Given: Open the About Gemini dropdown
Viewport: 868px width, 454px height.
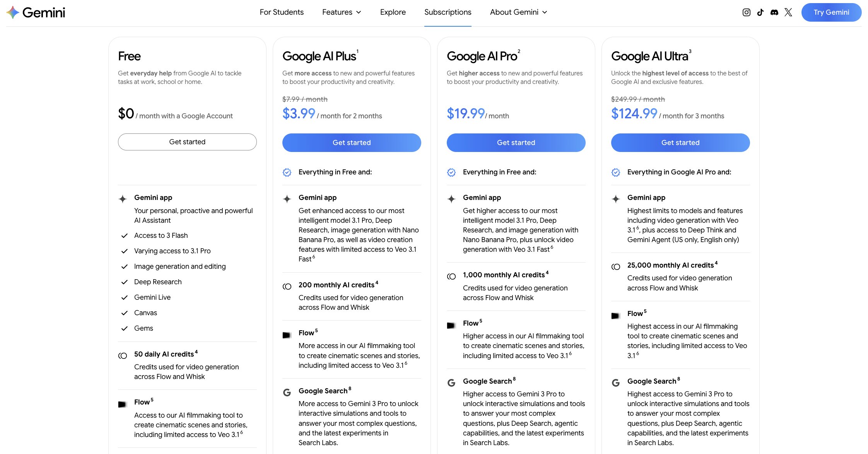Looking at the screenshot, I should click(x=514, y=12).
